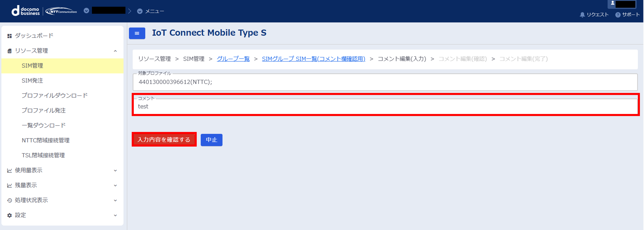Image resolution: width=644 pixels, height=230 pixels.
Task: Expand the 使用量表示 section
Action: coord(115,170)
